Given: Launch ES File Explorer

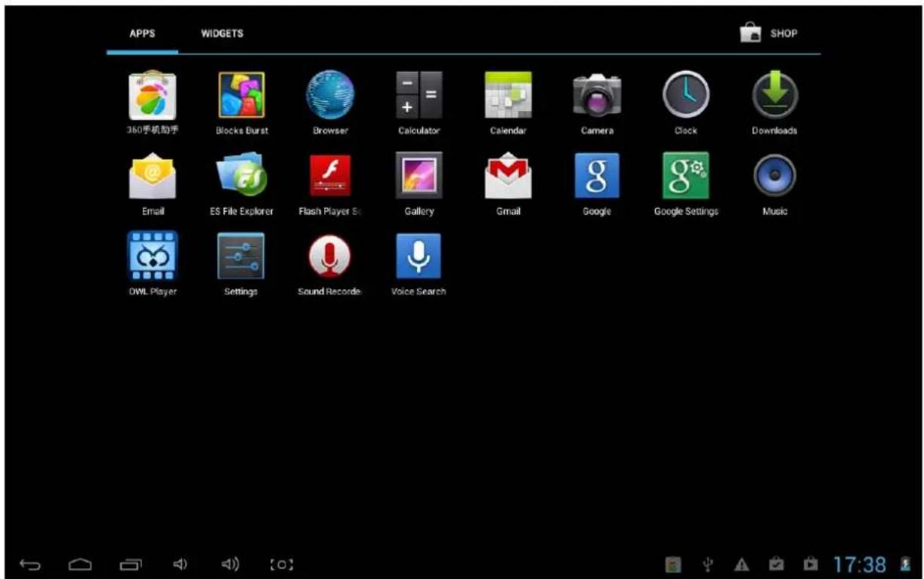Looking at the screenshot, I should click(x=242, y=184).
